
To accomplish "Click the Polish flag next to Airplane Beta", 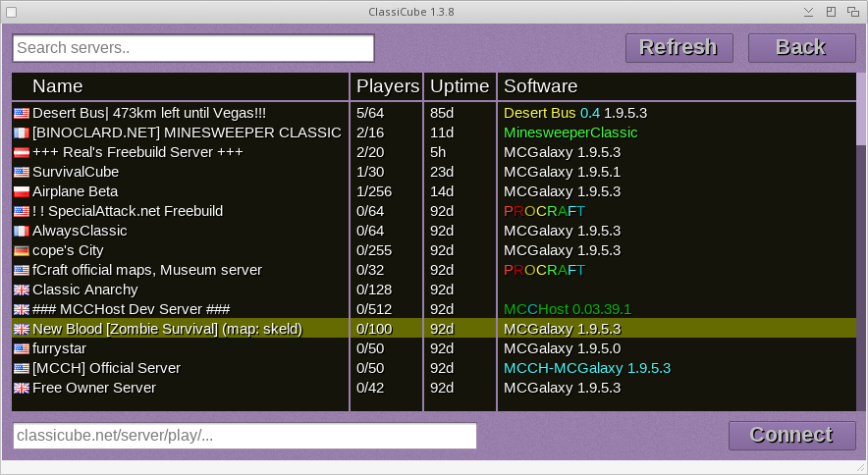I will click(x=22, y=192).
